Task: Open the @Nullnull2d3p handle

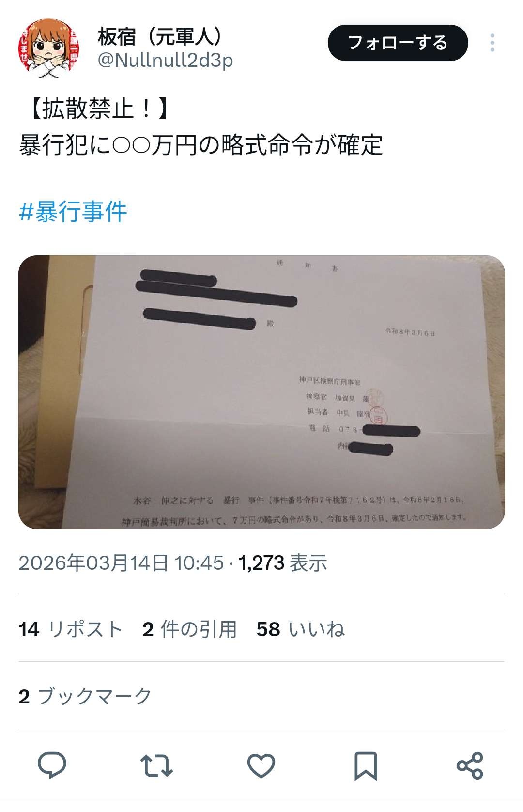Action: point(165,60)
